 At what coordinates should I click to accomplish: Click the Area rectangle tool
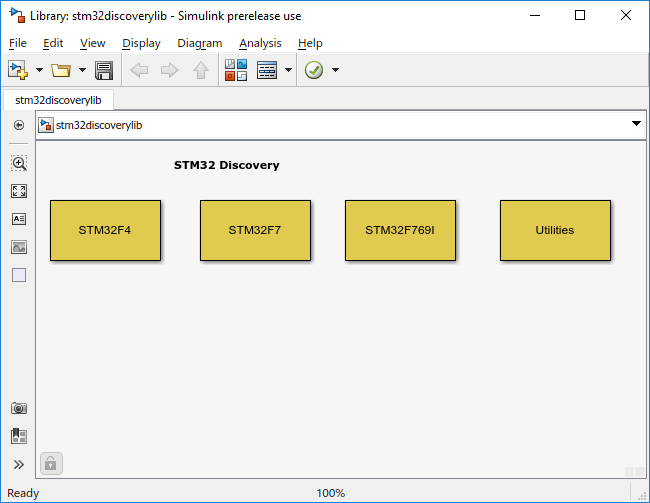point(19,275)
